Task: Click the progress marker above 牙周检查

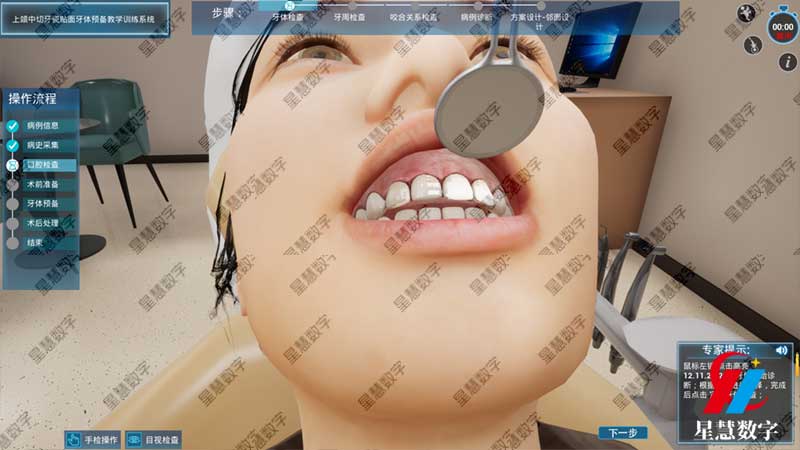Action: (x=352, y=6)
